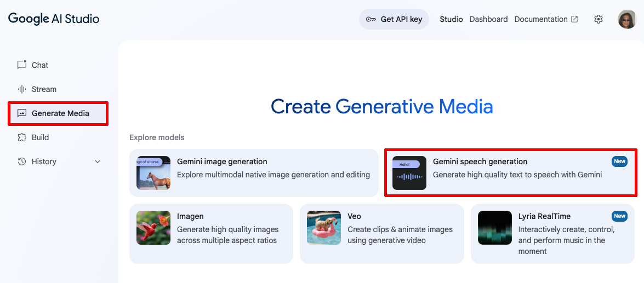
Task: Click the New badge on Gemini speech generation
Action: click(620, 161)
